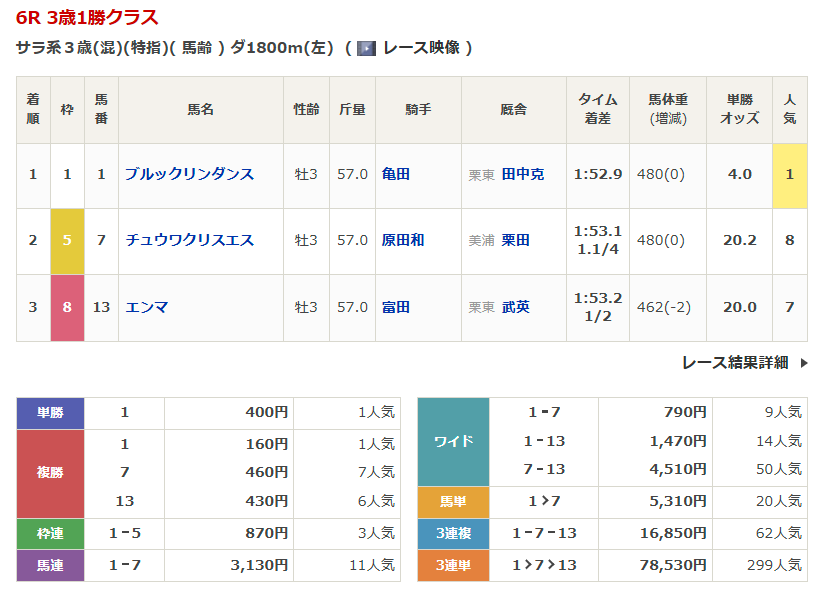This screenshot has height=592, width=822.
Task: Click the red frame 8 swatch
Action: (x=67, y=307)
